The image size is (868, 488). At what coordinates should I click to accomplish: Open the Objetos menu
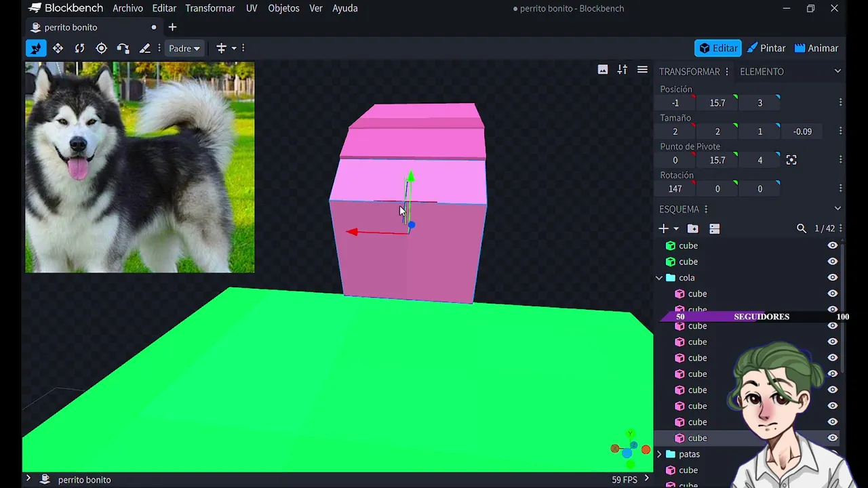(283, 8)
